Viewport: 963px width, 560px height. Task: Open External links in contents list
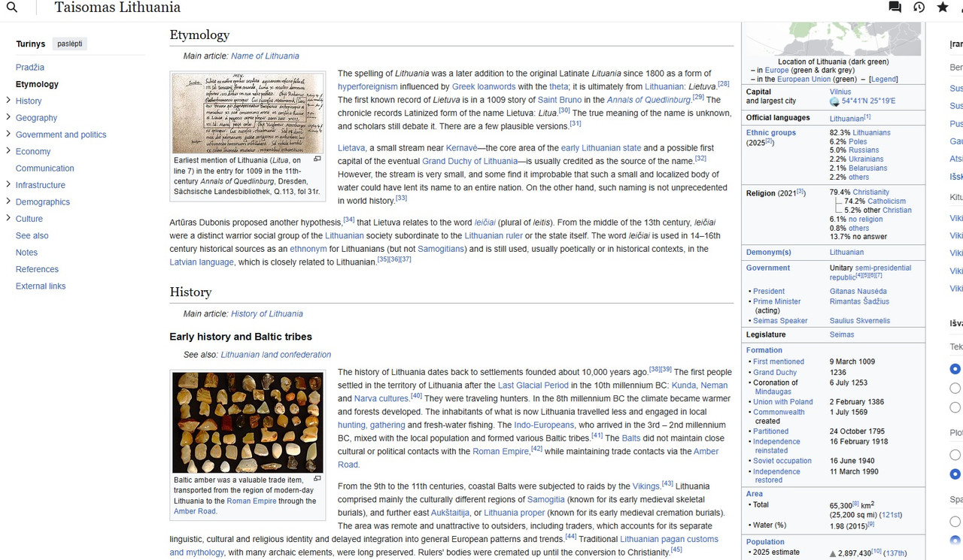(41, 286)
